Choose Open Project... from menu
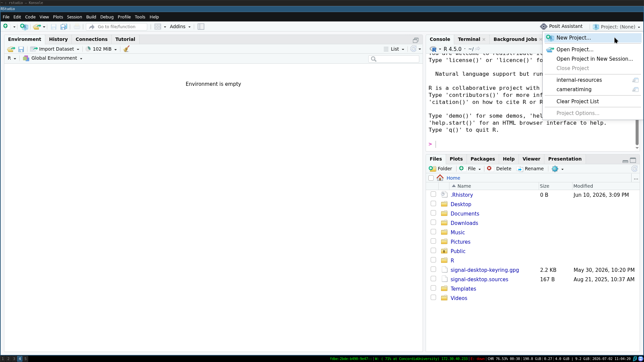The width and height of the screenshot is (644, 362). pyautogui.click(x=593, y=50)
